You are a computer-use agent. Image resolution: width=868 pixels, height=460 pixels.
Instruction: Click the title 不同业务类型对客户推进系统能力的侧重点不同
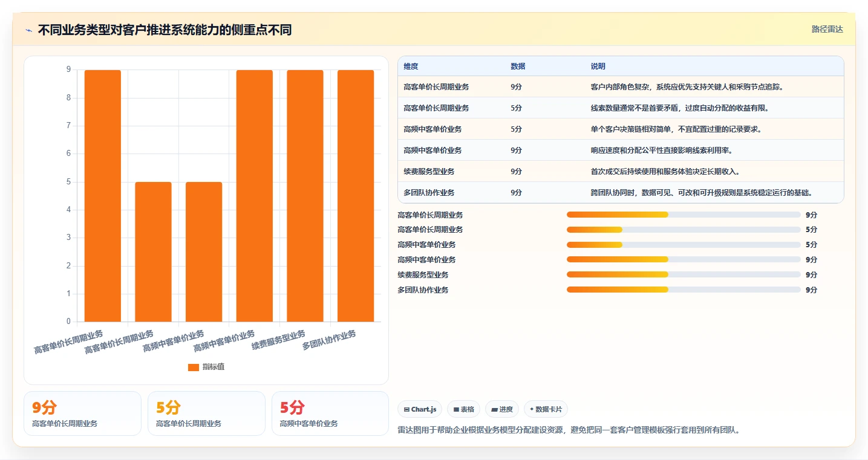click(x=165, y=30)
